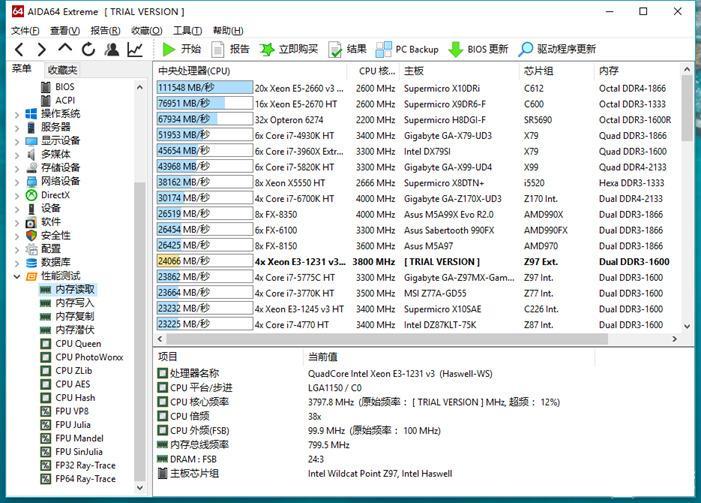This screenshot has width=701, height=503.
Task: Expand the 服务器 tree node
Action: (17, 128)
